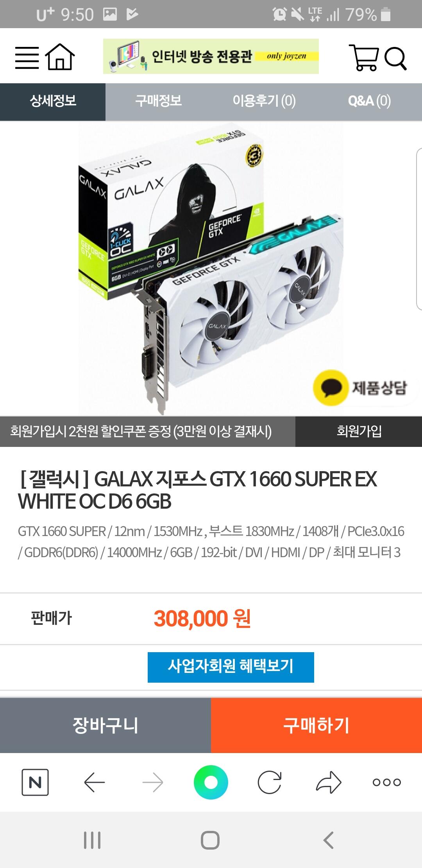Image resolution: width=422 pixels, height=868 pixels.
Task: Tap the orange 구매하기 button
Action: point(316,725)
